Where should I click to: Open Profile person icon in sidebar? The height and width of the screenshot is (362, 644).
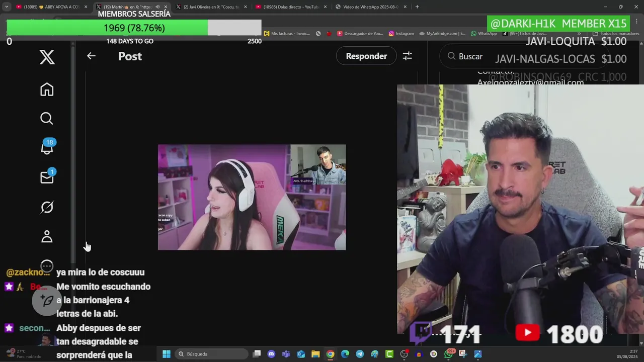pyautogui.click(x=47, y=236)
